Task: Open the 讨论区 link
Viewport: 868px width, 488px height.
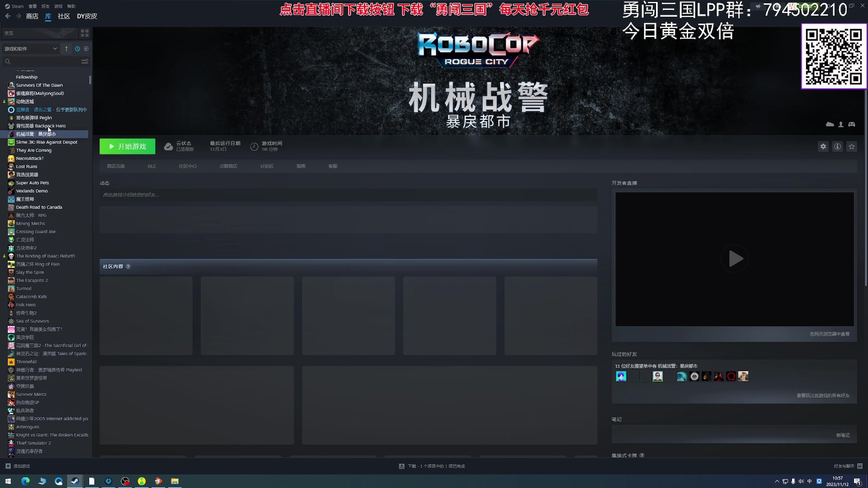Action: [x=267, y=166]
